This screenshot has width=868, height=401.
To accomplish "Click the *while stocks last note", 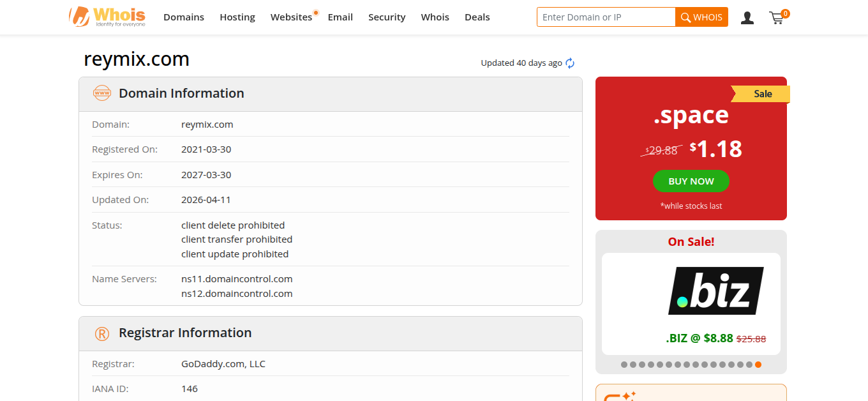I will coord(691,206).
